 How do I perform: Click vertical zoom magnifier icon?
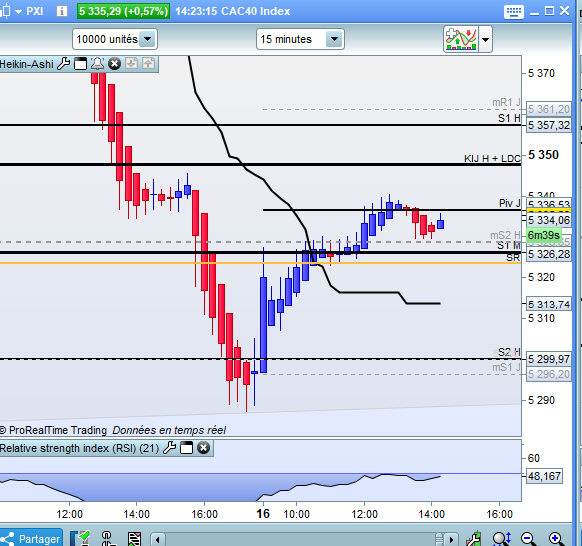pos(502,538)
